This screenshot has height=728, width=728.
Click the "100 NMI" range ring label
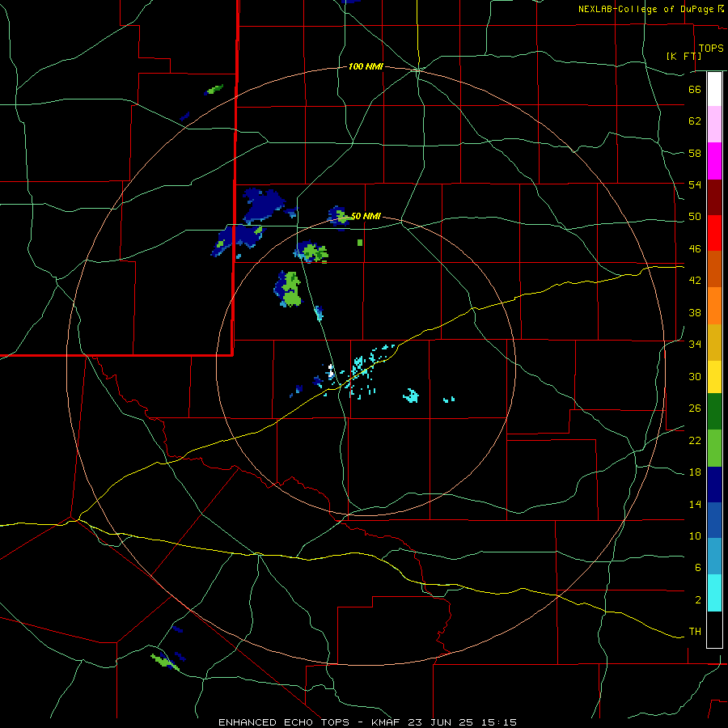(366, 67)
